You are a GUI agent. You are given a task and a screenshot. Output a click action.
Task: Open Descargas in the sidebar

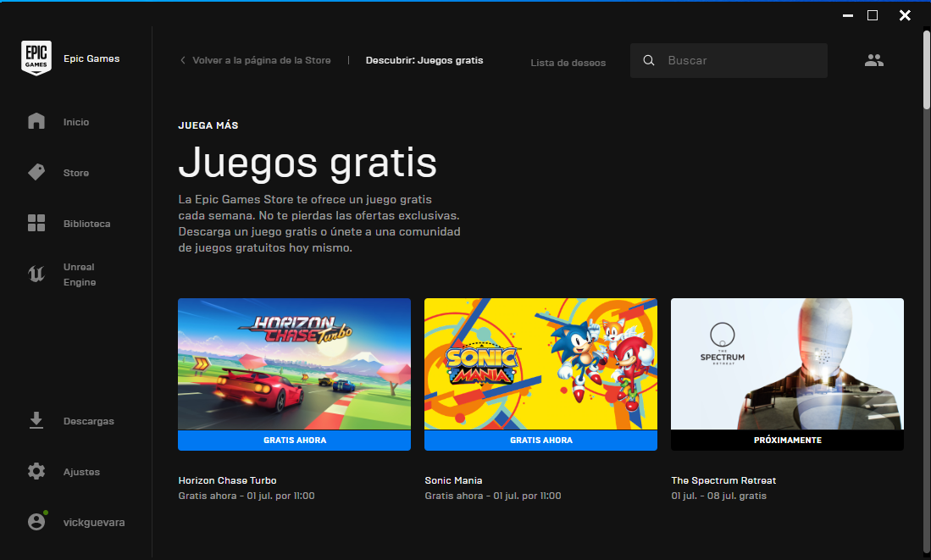pyautogui.click(x=88, y=421)
